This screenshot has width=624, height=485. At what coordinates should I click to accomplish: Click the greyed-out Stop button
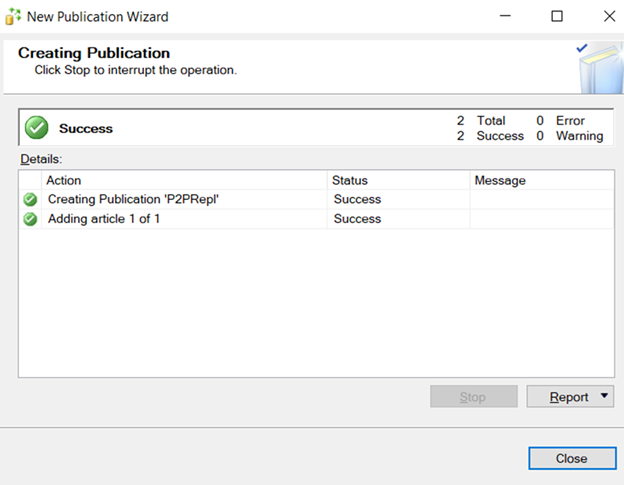(473, 397)
